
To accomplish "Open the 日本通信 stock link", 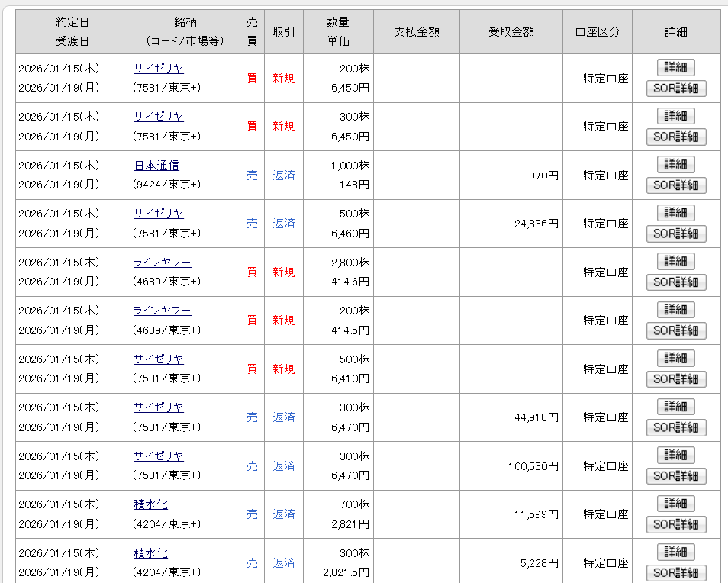I will pos(156,166).
